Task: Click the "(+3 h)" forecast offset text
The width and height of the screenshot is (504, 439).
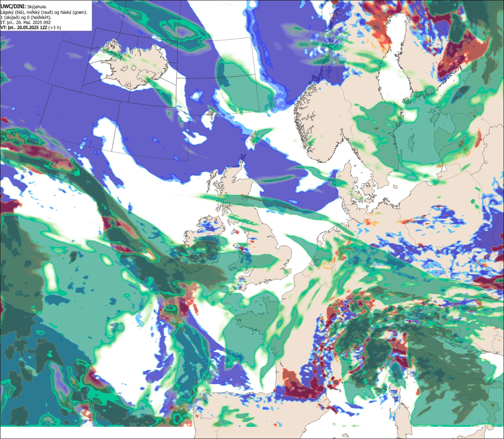Action: coord(55,28)
